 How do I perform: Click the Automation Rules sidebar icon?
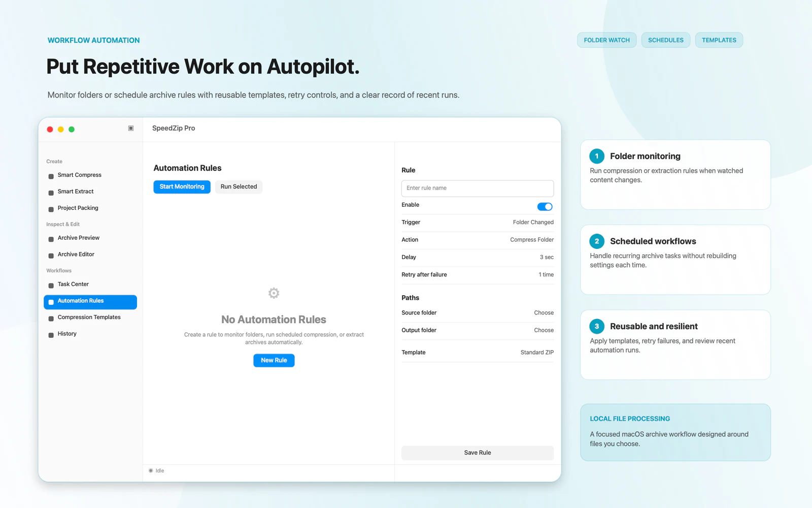51,302
